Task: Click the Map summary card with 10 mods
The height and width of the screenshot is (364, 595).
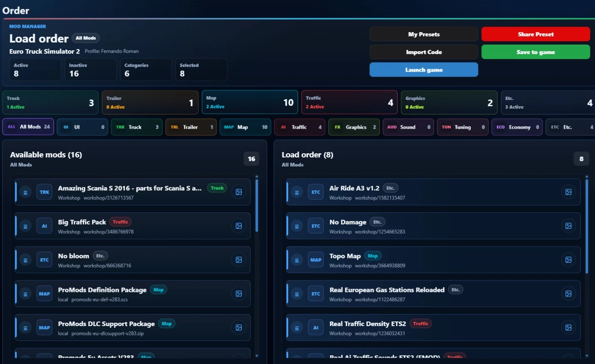Action: [x=250, y=102]
